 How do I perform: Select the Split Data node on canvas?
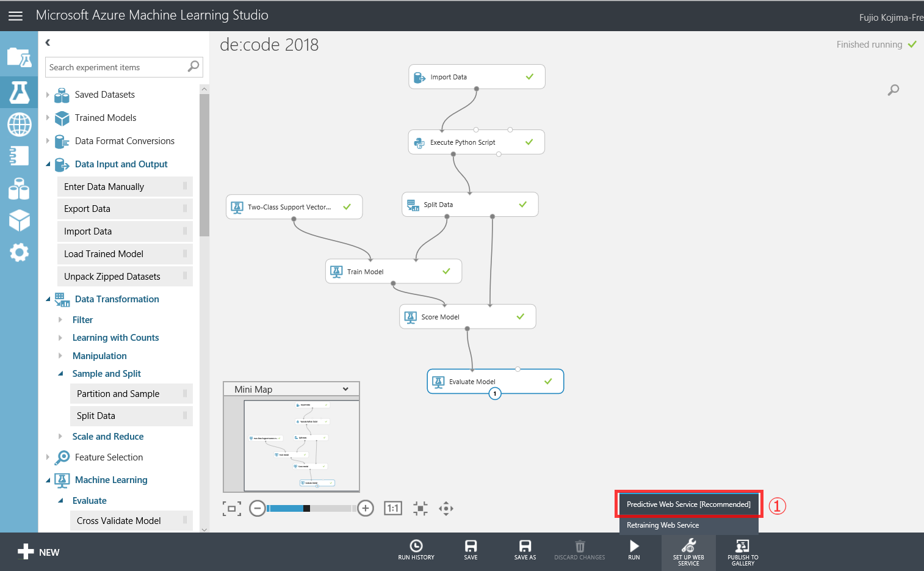tap(470, 205)
